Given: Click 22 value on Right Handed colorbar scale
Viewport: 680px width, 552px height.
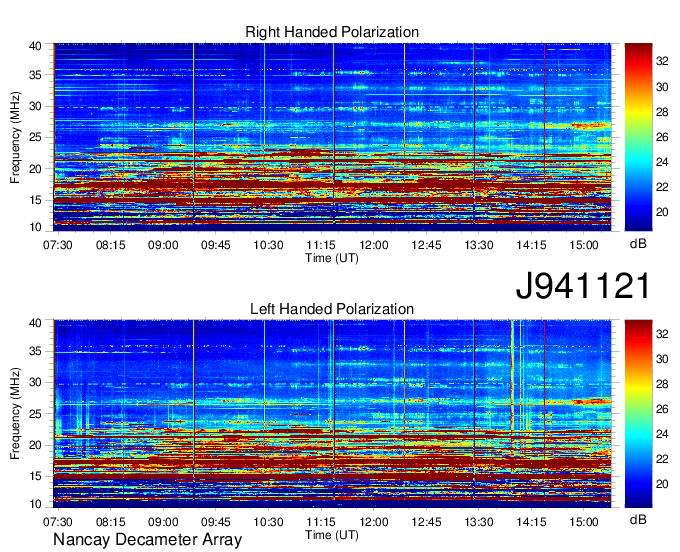Looking at the screenshot, I should tap(662, 187).
